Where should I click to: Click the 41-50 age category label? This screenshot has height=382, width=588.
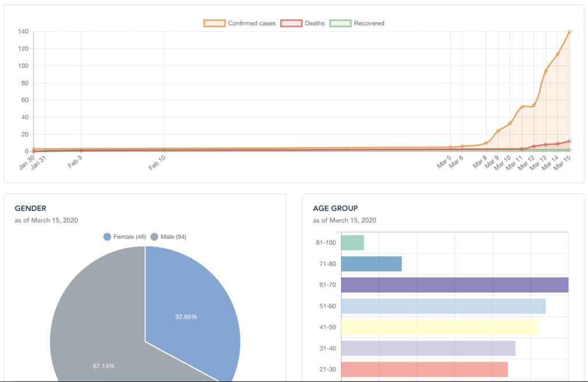(x=328, y=327)
